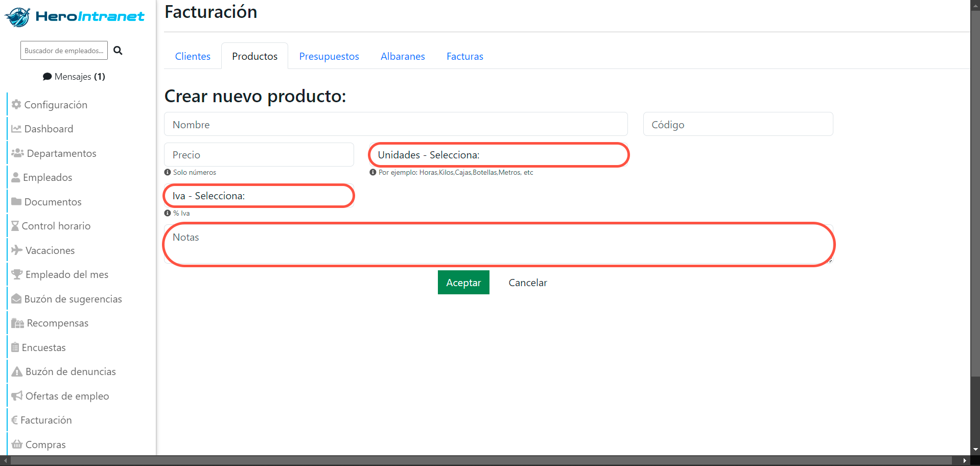The height and width of the screenshot is (466, 980).
Task: Open the Departamentos sidebar link
Action: pos(61,153)
